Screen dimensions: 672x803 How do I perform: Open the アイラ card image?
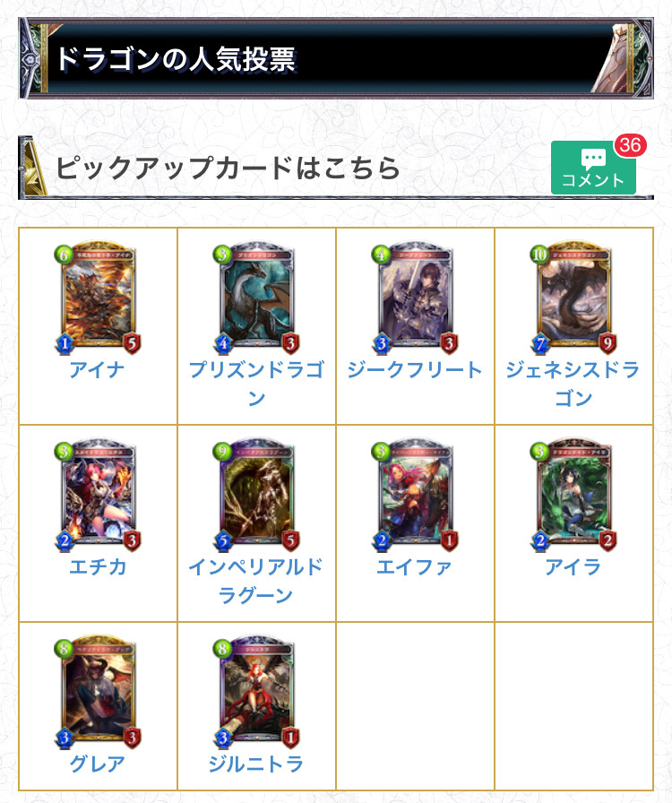573,494
